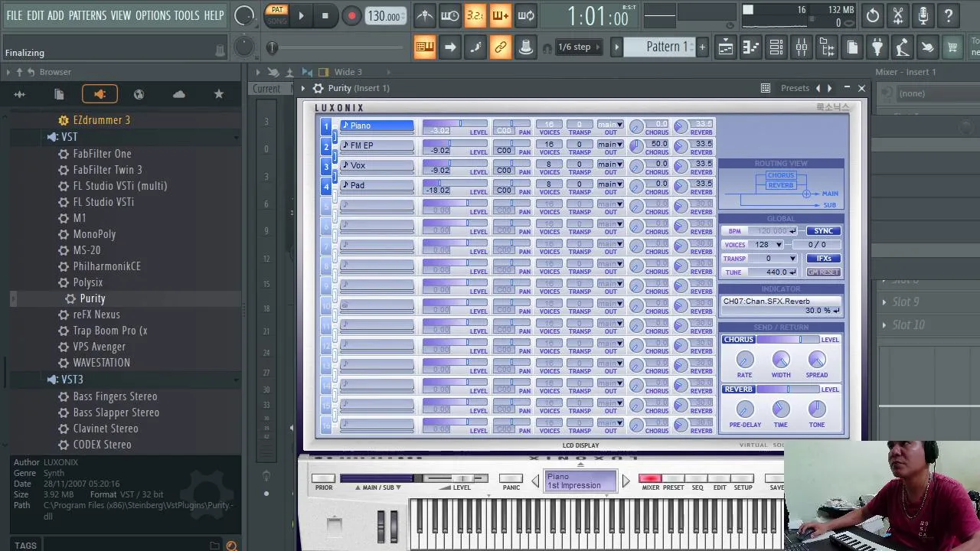The image size is (980, 551).
Task: Open the Playlist view icon
Action: [x=726, y=47]
